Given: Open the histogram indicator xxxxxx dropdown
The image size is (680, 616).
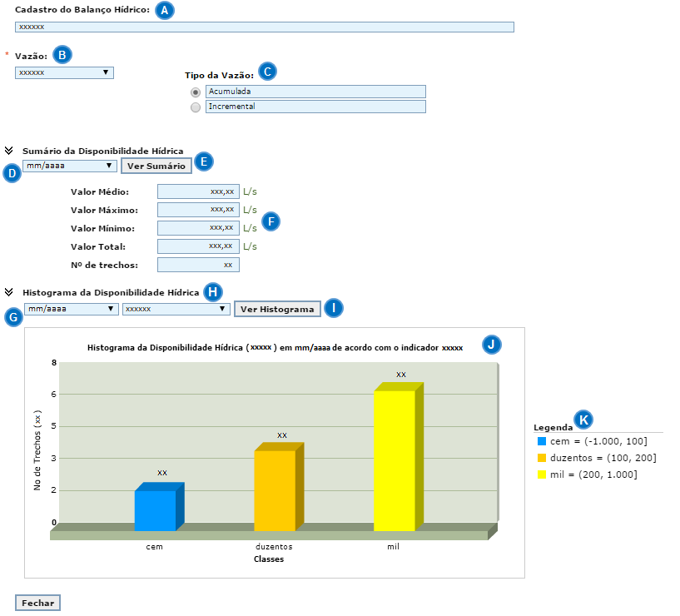Looking at the screenshot, I should (176, 309).
